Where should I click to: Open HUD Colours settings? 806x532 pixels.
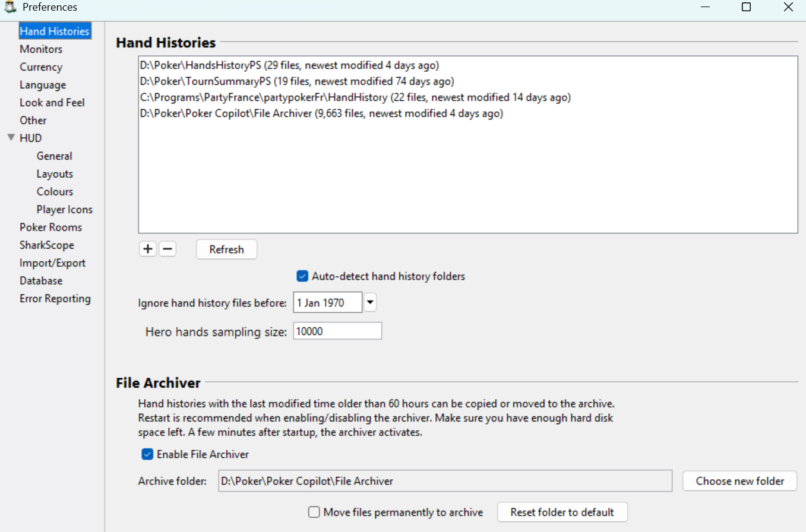55,191
